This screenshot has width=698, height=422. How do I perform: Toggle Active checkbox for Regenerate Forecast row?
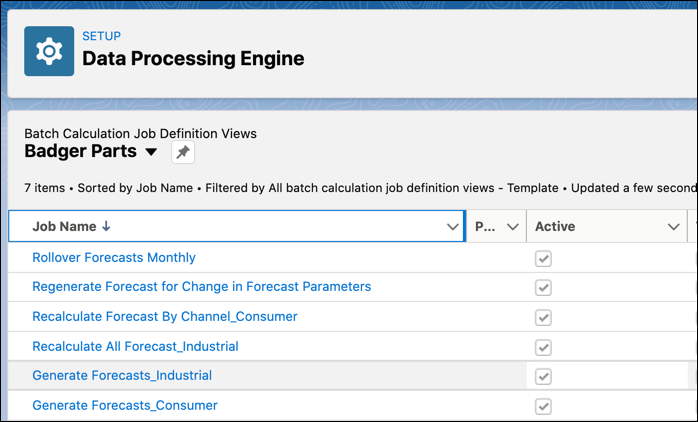tap(543, 288)
